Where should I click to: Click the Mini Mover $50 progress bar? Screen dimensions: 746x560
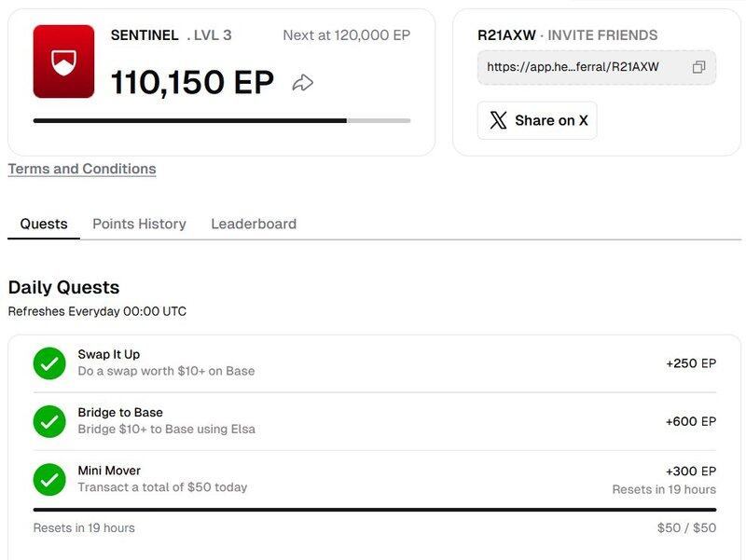[374, 510]
